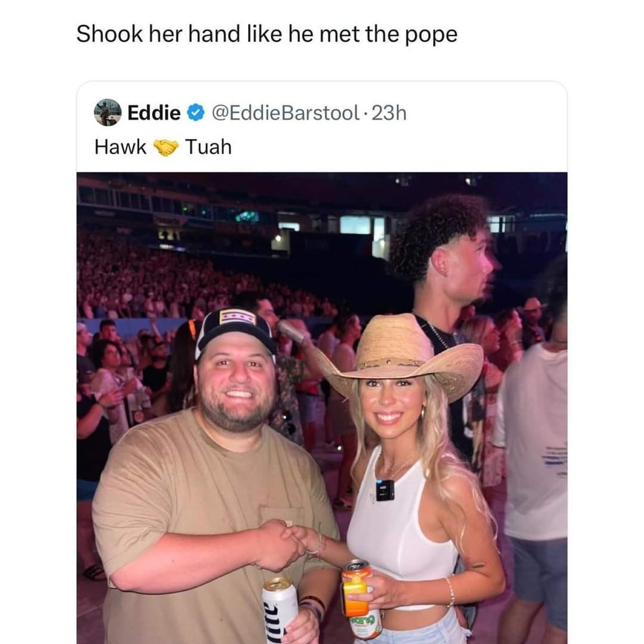
Task: Click the blue verified badge beside Eddie
Action: [196, 113]
